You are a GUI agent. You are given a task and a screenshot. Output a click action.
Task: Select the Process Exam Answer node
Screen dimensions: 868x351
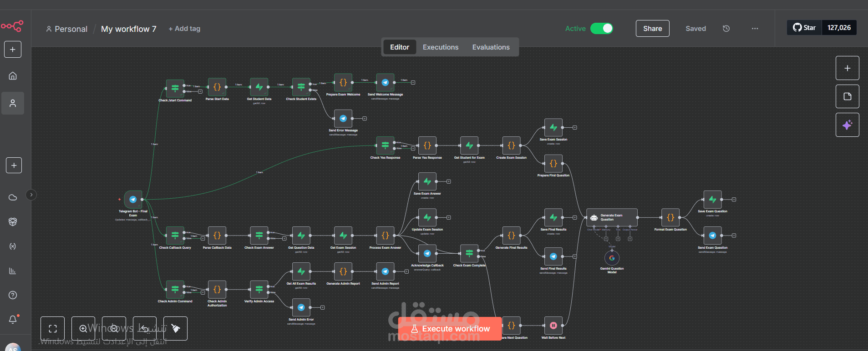pyautogui.click(x=385, y=236)
